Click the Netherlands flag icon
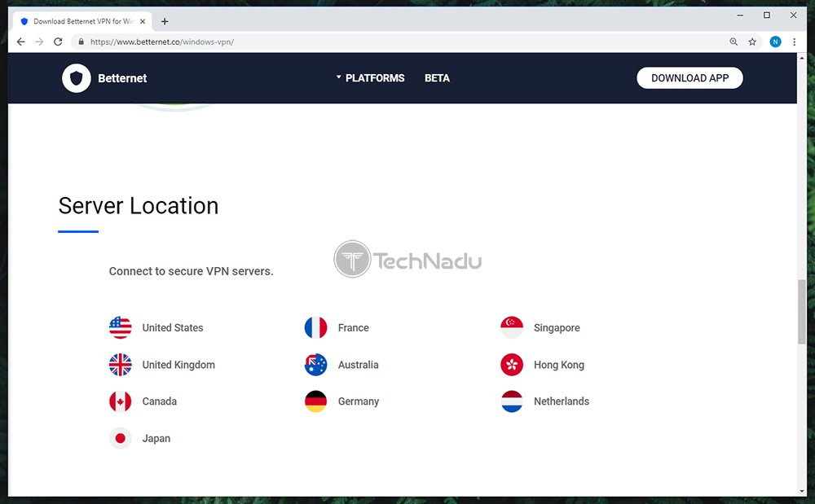Screen dimensions: 815x504 [512, 401]
